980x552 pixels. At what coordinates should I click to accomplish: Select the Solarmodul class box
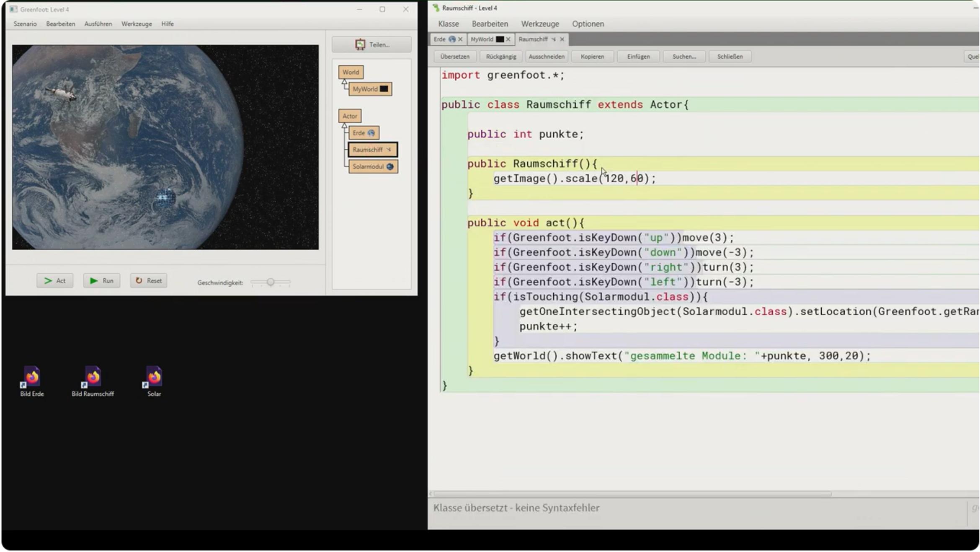tap(372, 166)
